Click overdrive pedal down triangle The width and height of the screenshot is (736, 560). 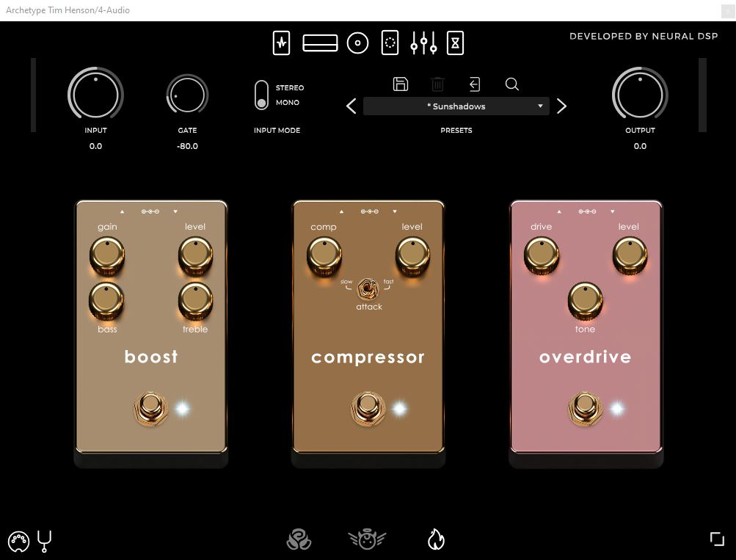pos(613,211)
